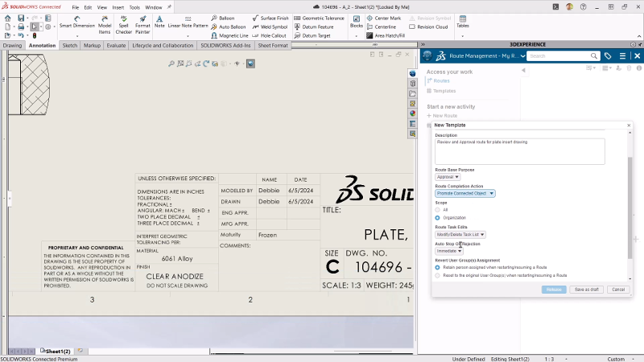The height and width of the screenshot is (362, 644).
Task: Open the Insert menu
Action: (118, 6)
